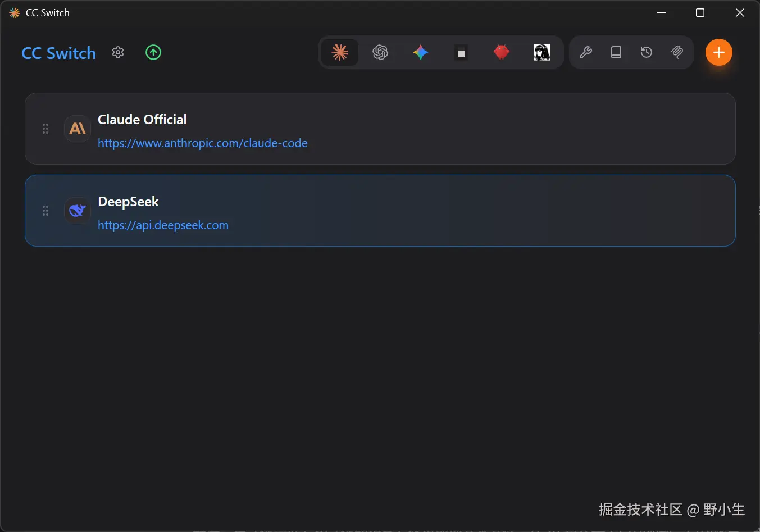760x532 pixels.
Task: Click the paperclip icon in toolbar
Action: click(677, 52)
